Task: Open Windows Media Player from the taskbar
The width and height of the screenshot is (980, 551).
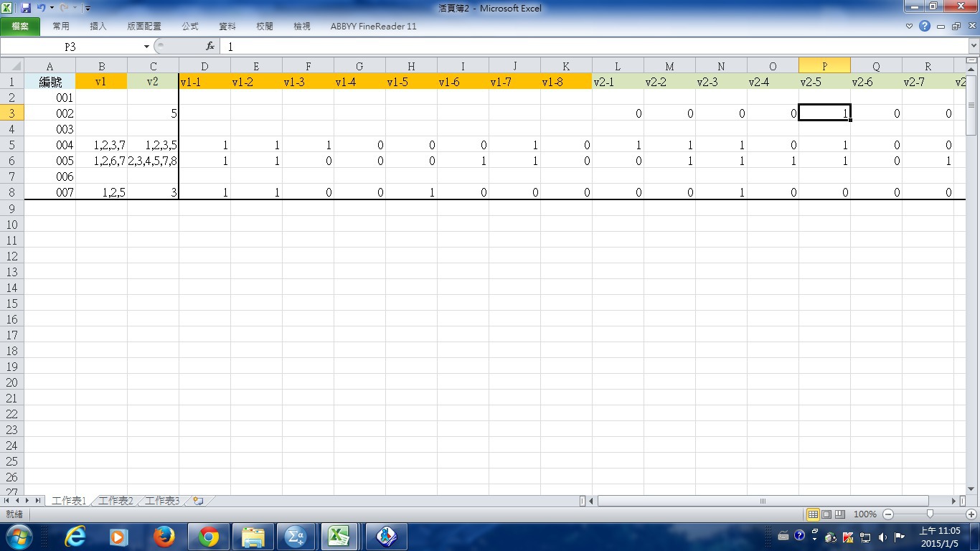Action: [x=119, y=536]
